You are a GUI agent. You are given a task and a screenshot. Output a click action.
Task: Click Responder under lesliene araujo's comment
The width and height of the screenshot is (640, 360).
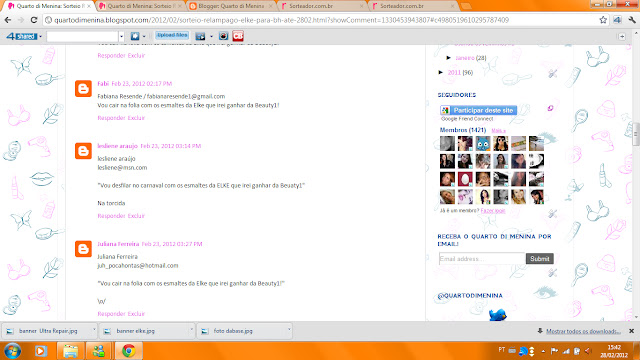[111, 216]
